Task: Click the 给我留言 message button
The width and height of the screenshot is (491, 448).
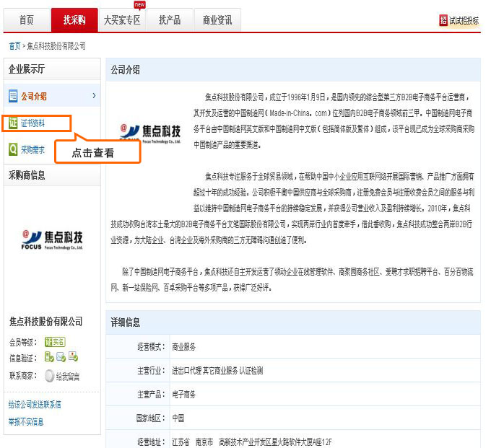Action: point(68,377)
